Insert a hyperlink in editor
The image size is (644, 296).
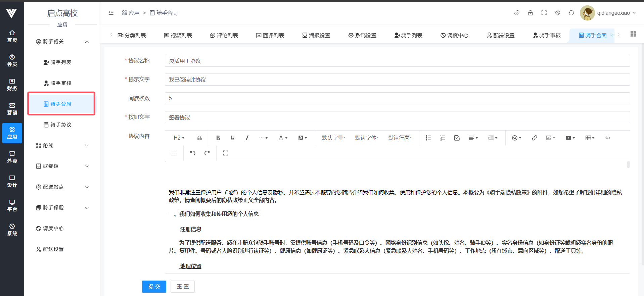tap(534, 138)
